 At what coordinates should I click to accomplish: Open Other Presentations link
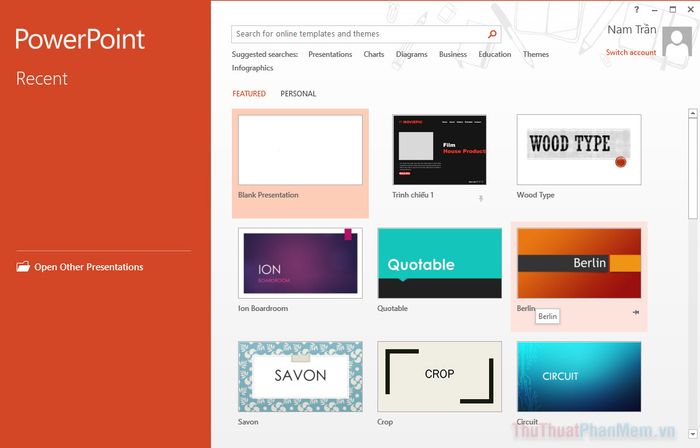click(x=89, y=267)
